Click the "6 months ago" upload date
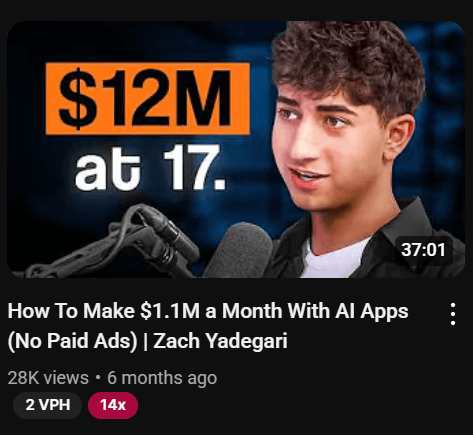Viewport: 473px width, 435px height. coord(162,378)
